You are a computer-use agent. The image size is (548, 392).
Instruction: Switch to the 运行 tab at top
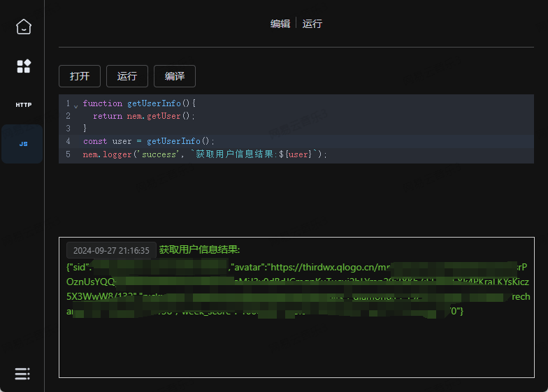coord(312,24)
